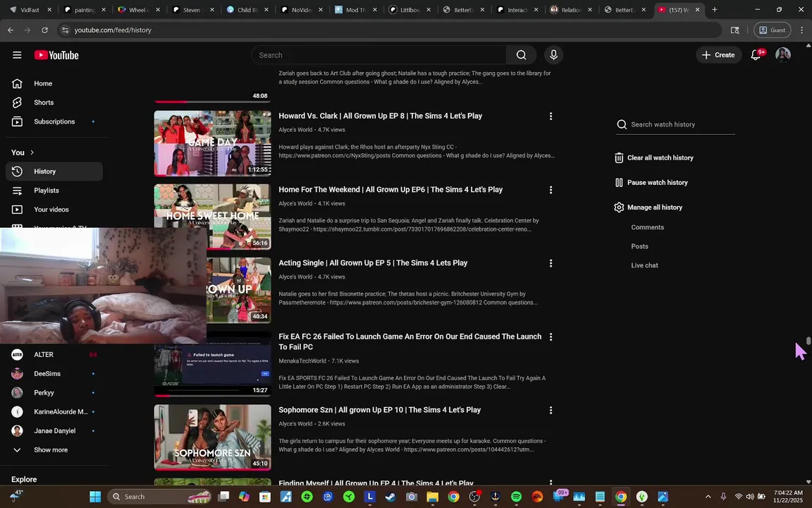
Task: Click the YouTube search input field
Action: tap(379, 55)
